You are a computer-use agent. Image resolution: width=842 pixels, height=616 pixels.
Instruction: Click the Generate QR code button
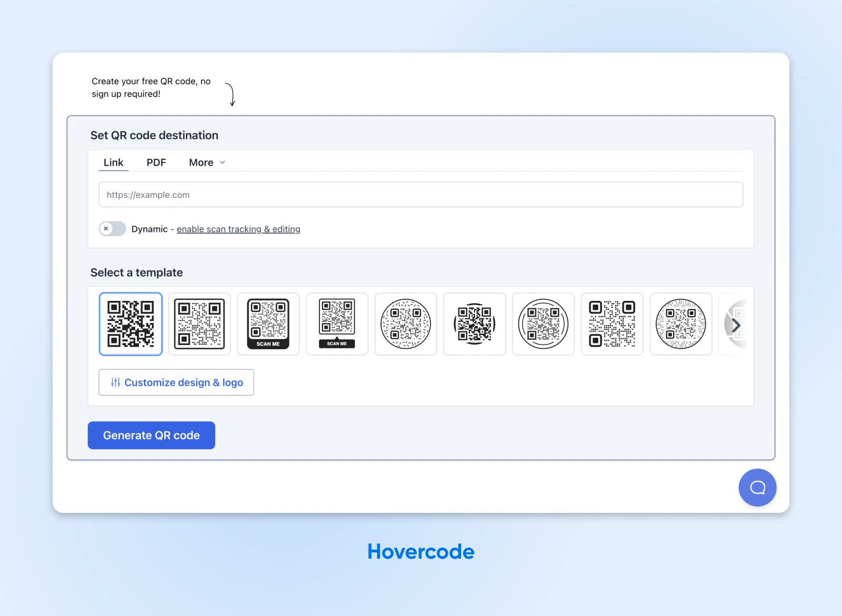point(152,436)
